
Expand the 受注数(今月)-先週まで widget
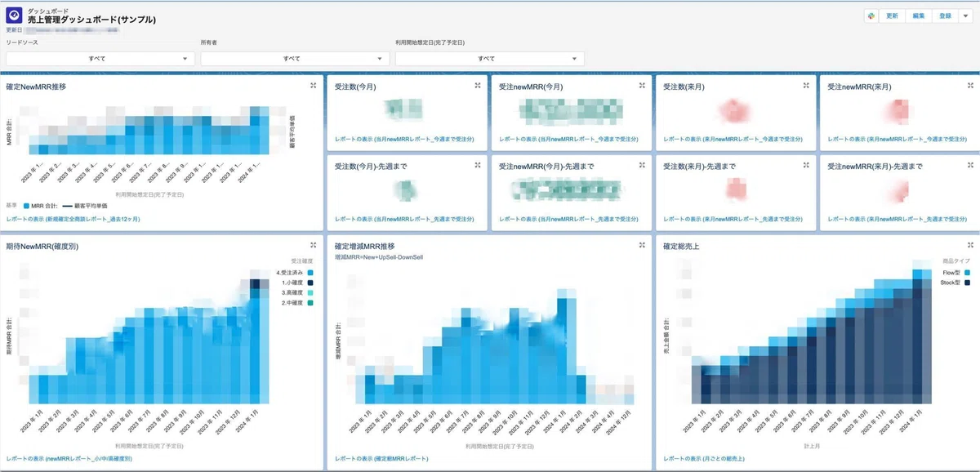478,166
